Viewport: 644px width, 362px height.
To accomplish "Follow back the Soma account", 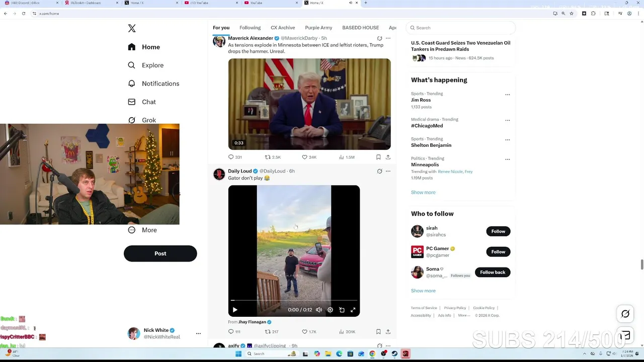I will point(493,273).
